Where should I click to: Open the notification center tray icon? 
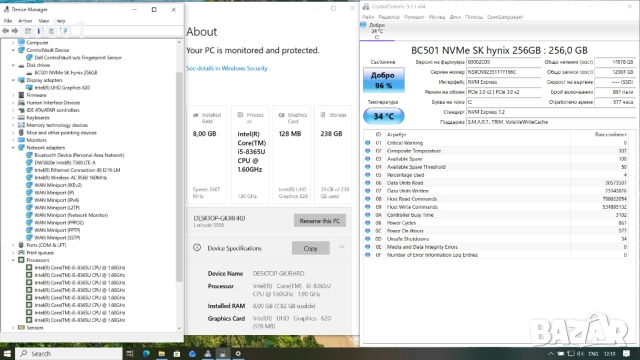click(x=627, y=353)
